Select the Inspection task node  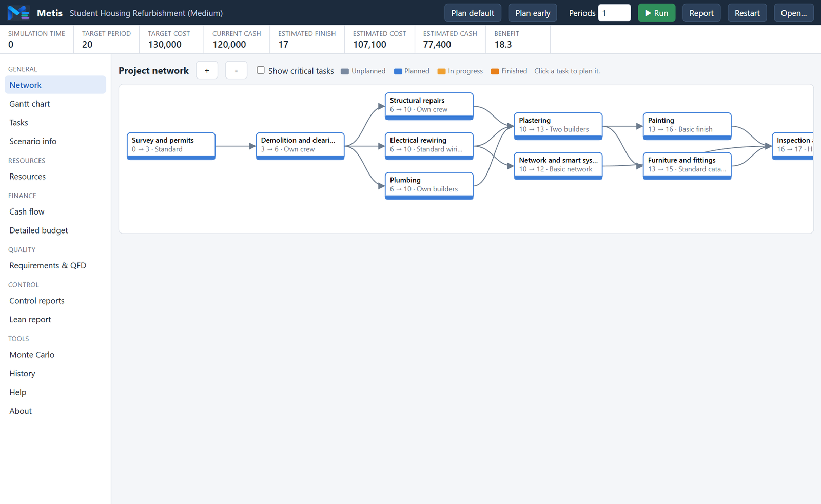click(x=793, y=146)
